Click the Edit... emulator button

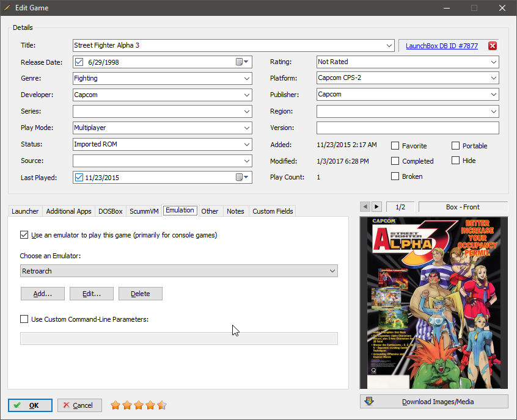pos(92,294)
